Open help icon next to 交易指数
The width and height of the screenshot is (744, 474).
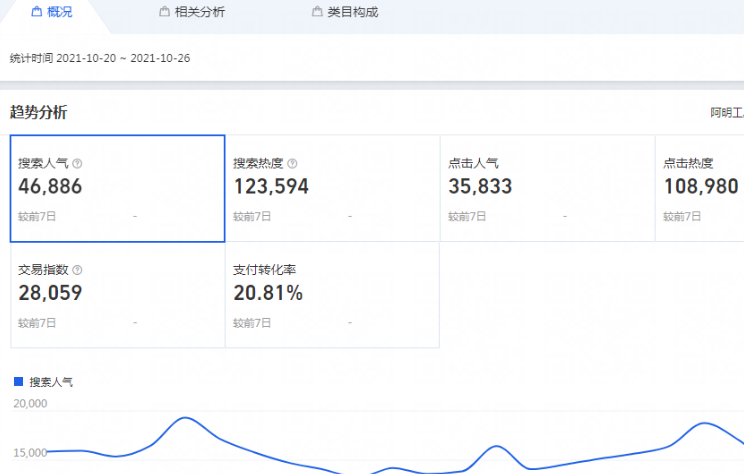[77, 270]
